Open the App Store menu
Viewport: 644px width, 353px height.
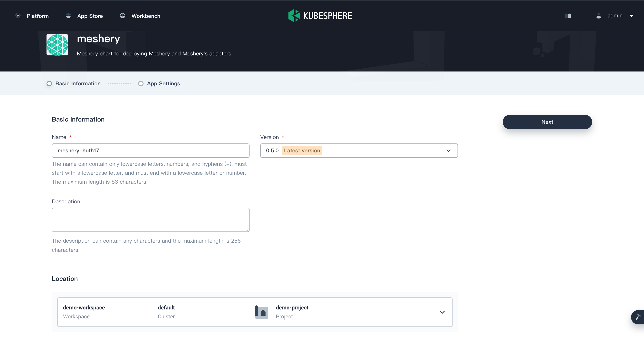point(90,16)
